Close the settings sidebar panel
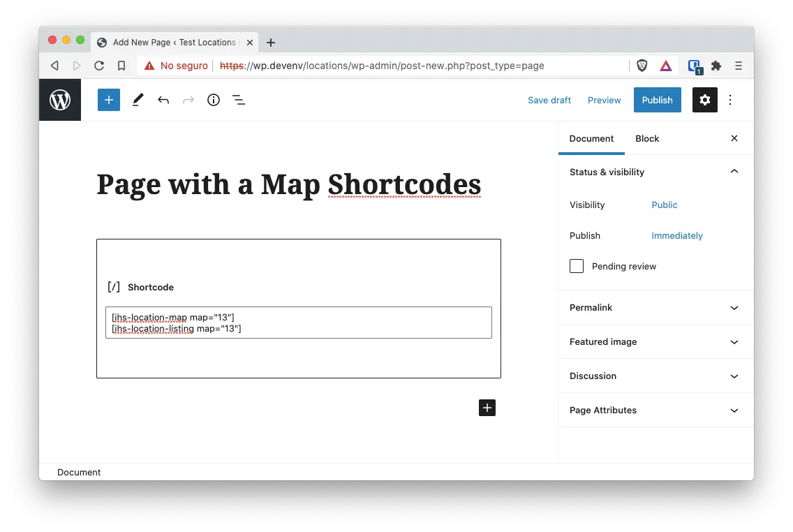The width and height of the screenshot is (793, 532). 734,138
